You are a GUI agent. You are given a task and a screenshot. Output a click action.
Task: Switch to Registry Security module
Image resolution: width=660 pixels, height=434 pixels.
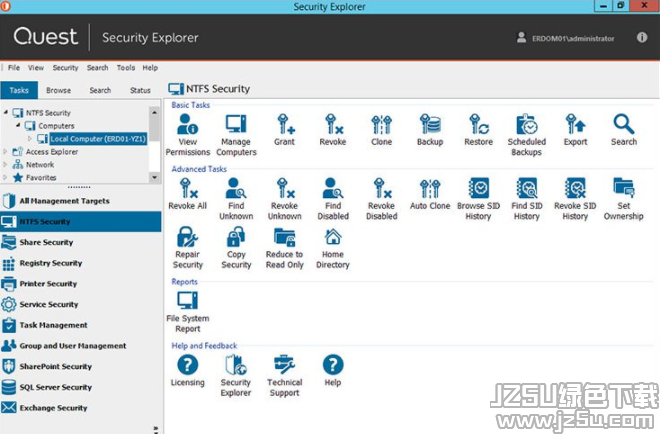(80, 263)
